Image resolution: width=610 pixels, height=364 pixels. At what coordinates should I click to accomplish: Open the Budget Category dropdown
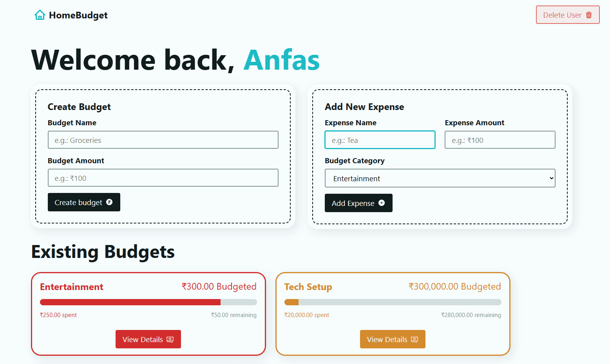[x=440, y=178]
